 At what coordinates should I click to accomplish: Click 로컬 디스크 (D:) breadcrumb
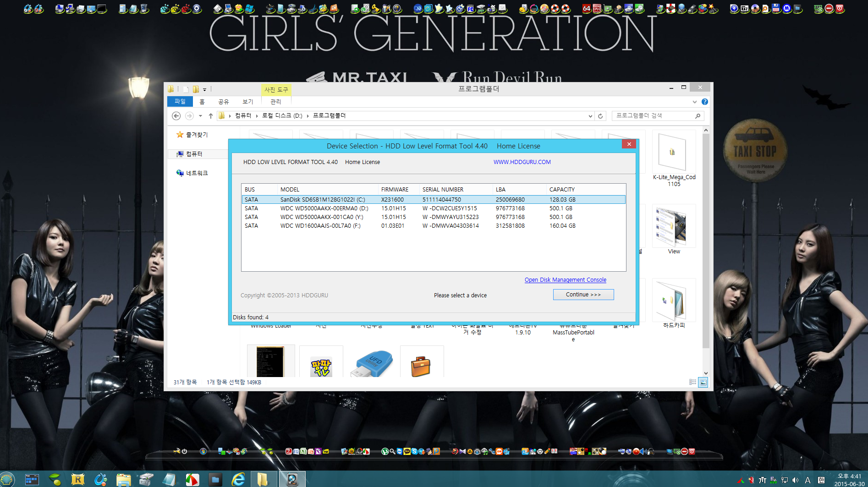coord(282,116)
